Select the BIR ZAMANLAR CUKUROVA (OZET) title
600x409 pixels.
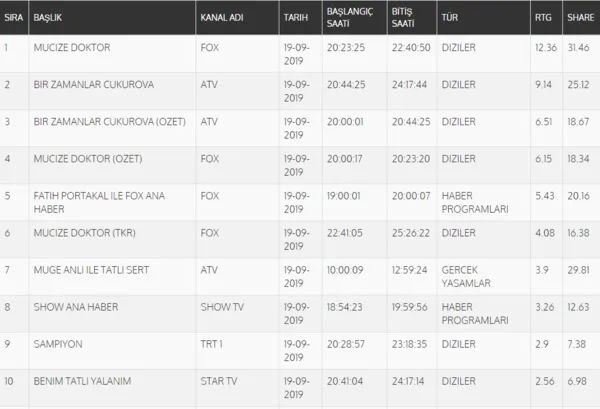point(99,121)
